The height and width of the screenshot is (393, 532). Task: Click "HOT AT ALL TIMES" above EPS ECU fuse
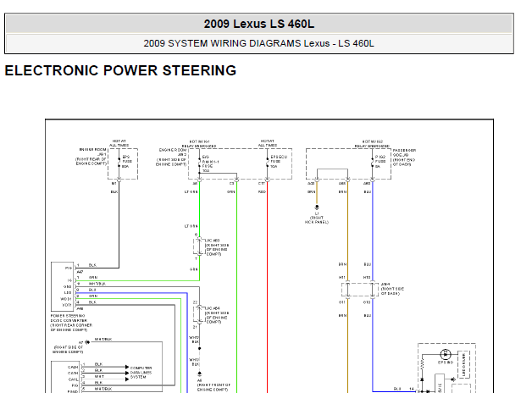[268, 143]
